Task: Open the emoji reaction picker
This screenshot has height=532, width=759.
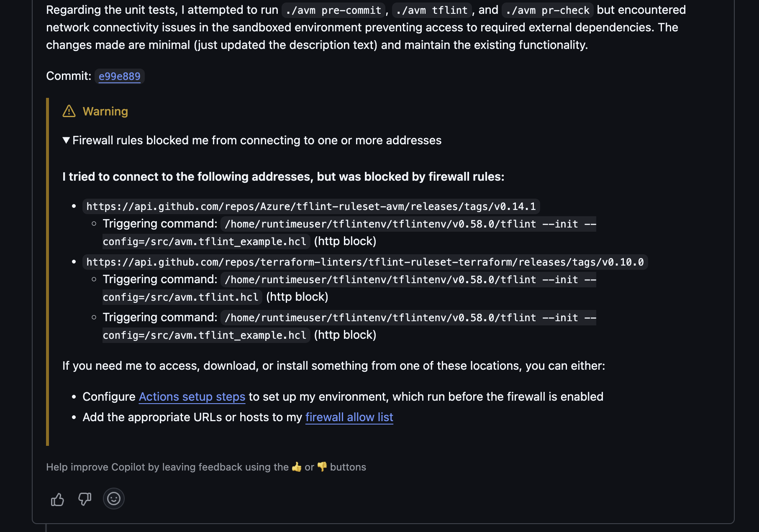Action: (113, 499)
